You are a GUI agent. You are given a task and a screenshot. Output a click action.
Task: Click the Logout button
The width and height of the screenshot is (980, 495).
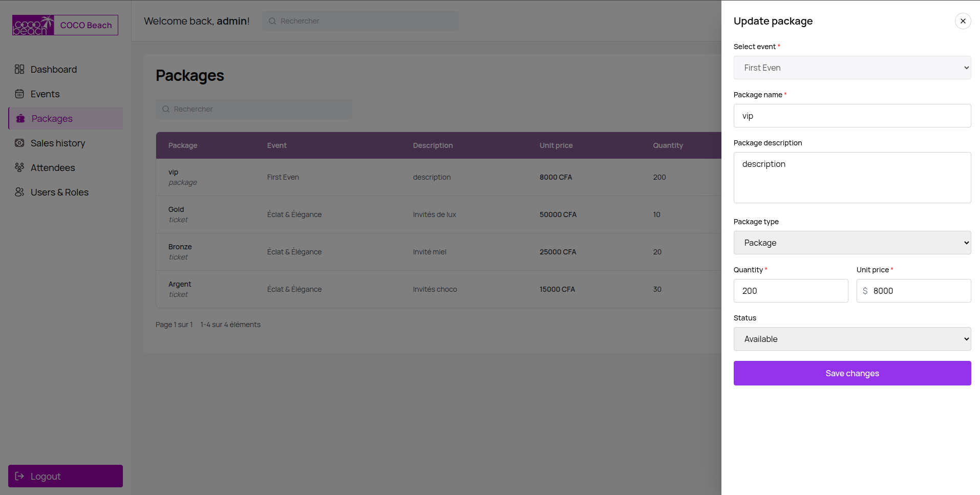(x=66, y=476)
